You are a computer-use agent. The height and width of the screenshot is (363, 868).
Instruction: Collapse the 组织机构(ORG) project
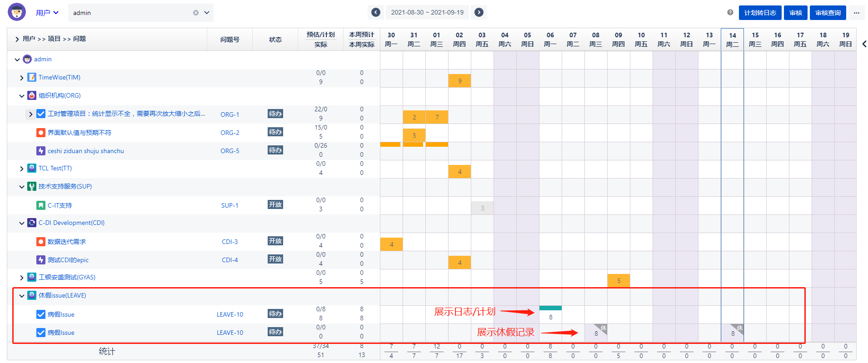21,96
